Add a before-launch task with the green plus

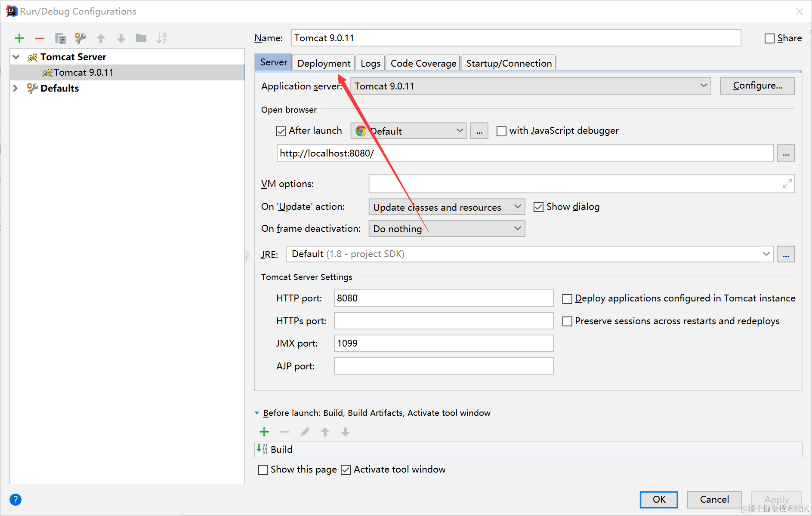click(264, 432)
